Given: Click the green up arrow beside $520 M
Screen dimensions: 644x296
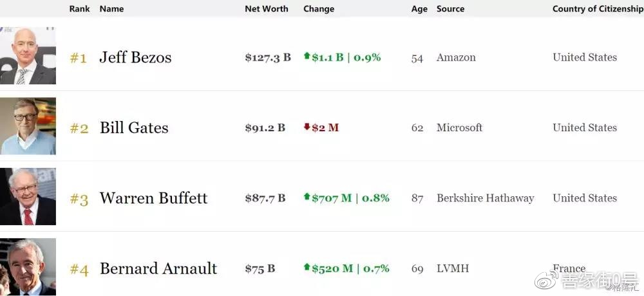Looking at the screenshot, I should click(307, 268).
